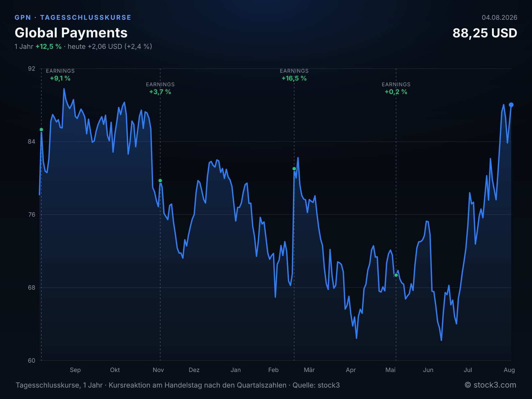Click the Mai month label

(390, 370)
